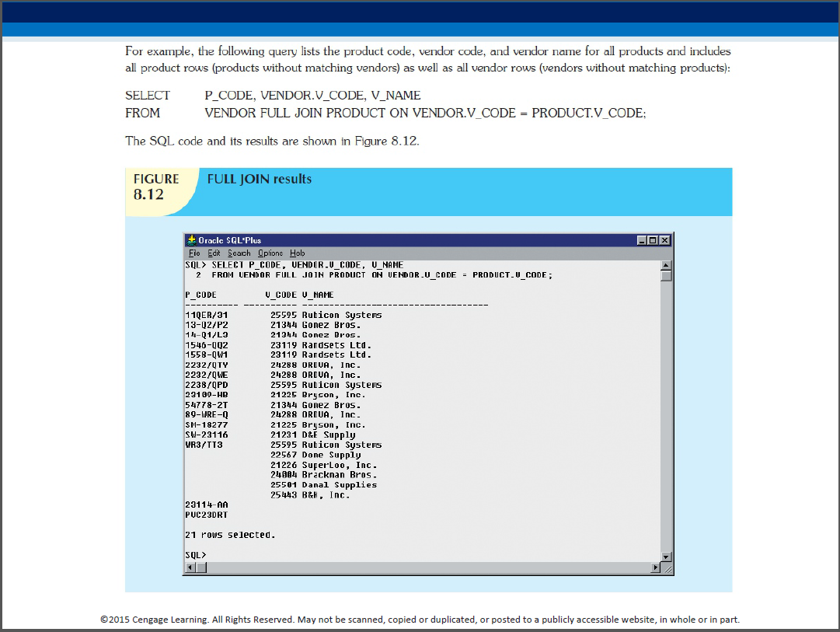Viewport: 840px width, 632px height.
Task: Click the horizontal scrollbar right arrow
Action: 656,567
